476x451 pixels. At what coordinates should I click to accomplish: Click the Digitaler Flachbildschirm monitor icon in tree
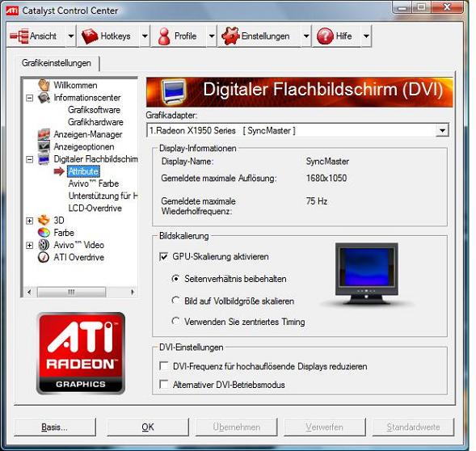[44, 159]
